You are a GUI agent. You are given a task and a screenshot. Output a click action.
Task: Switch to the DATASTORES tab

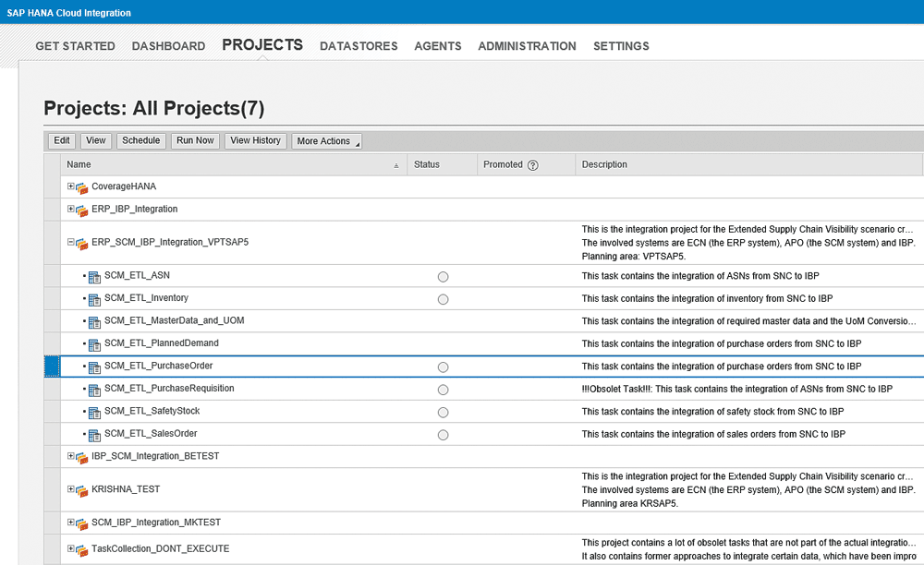(x=359, y=46)
